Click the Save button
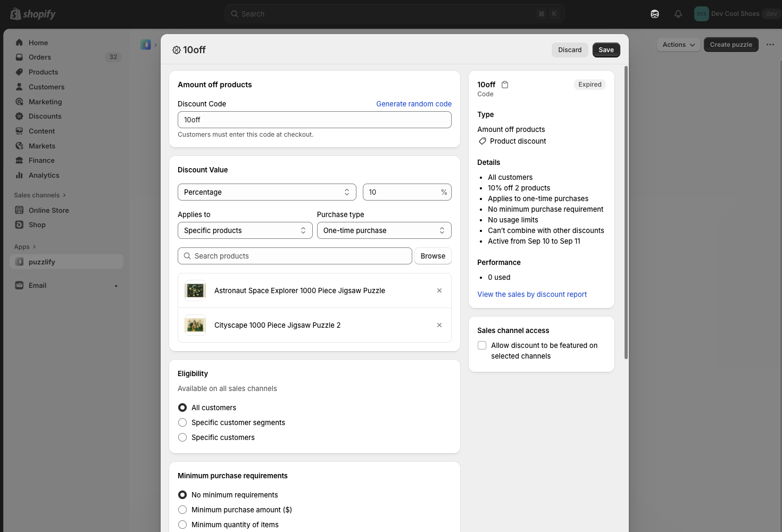Screen dimensions: 782x532 click(606, 50)
